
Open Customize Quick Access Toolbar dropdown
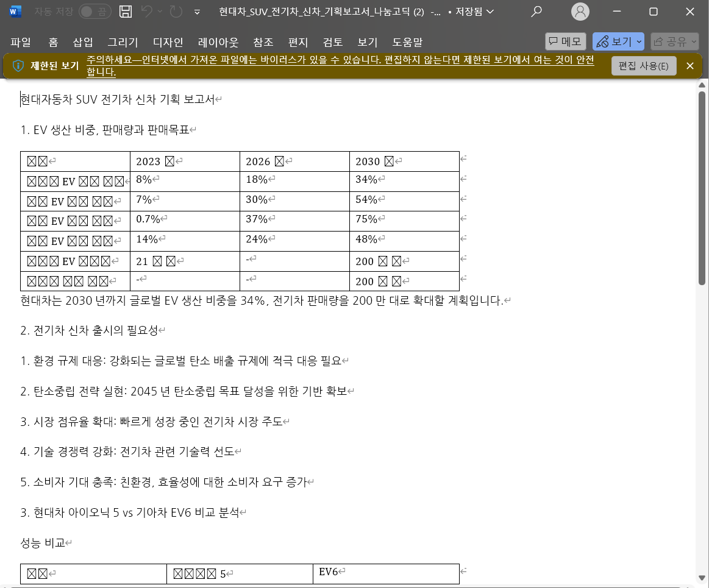[x=197, y=12]
